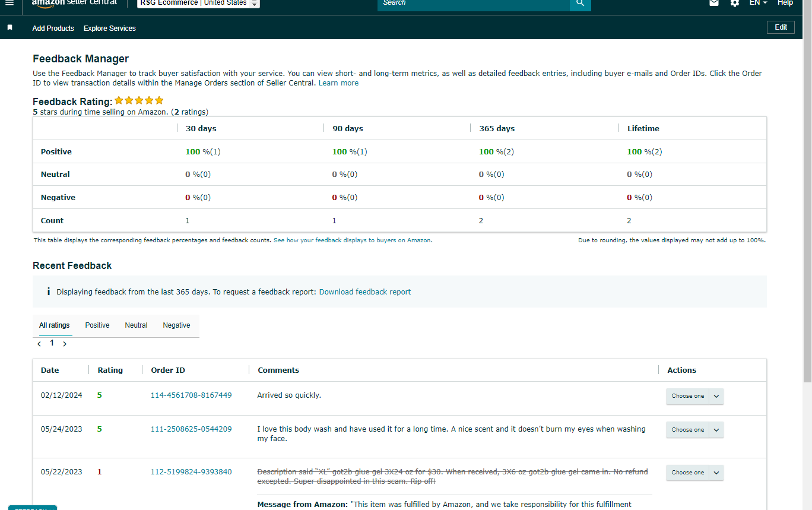
Task: Click the struck-through got2b glue gel comment
Action: coord(452,476)
